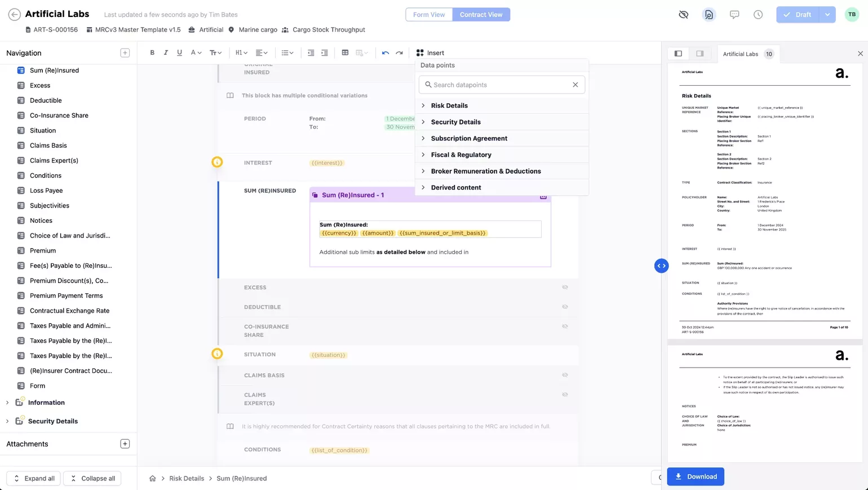
Task: Open the comments panel icon
Action: (734, 15)
